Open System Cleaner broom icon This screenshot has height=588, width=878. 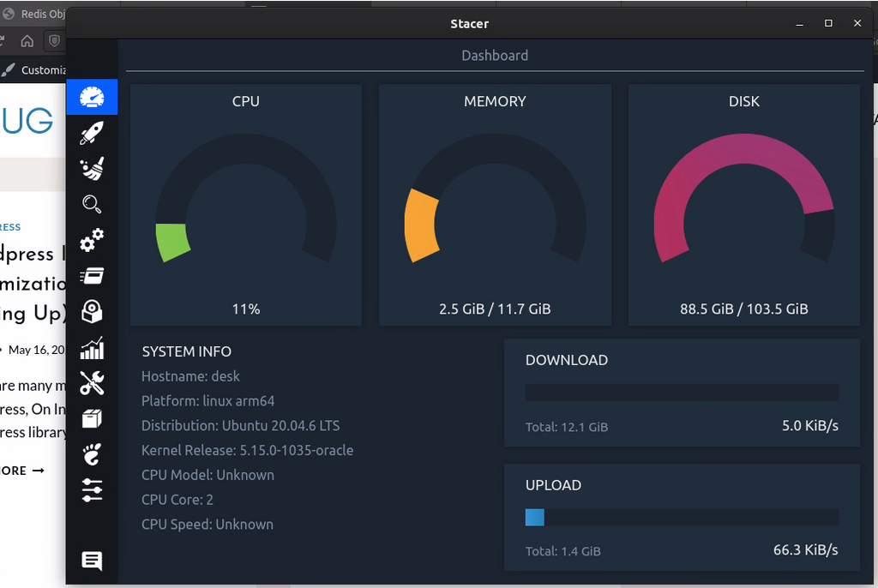(x=92, y=169)
